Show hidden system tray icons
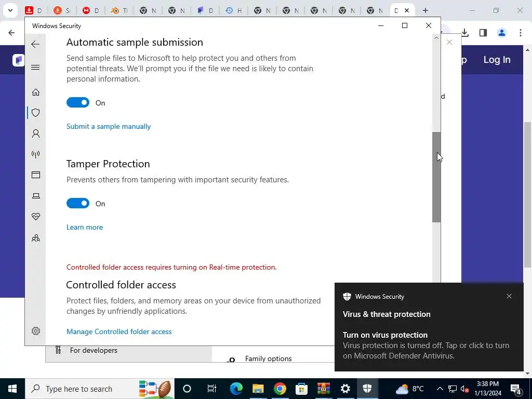Image resolution: width=532 pixels, height=399 pixels. 440,389
